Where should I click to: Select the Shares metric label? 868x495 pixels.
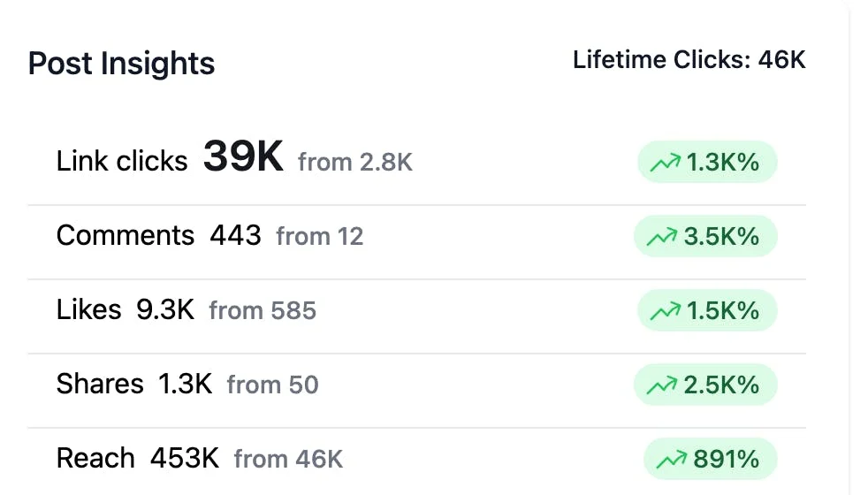[x=100, y=384]
